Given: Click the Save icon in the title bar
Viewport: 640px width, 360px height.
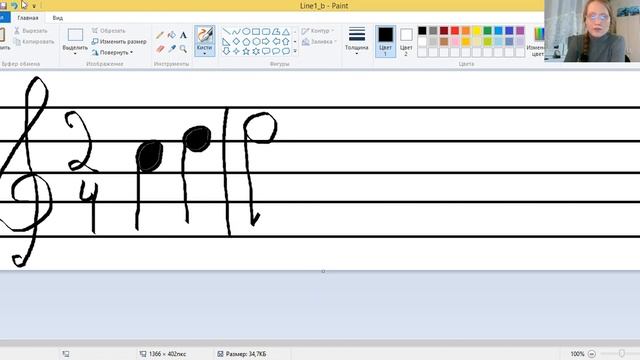Looking at the screenshot, I should click(3, 5).
